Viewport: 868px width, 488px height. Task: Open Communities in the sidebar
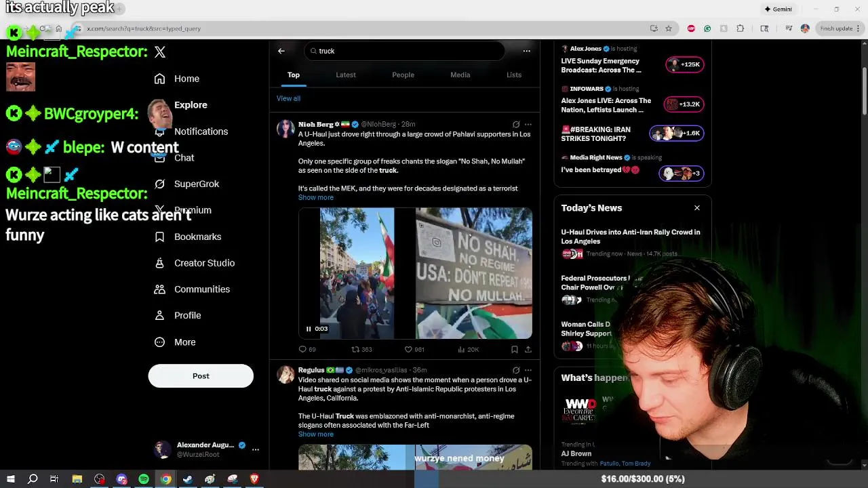click(x=192, y=289)
